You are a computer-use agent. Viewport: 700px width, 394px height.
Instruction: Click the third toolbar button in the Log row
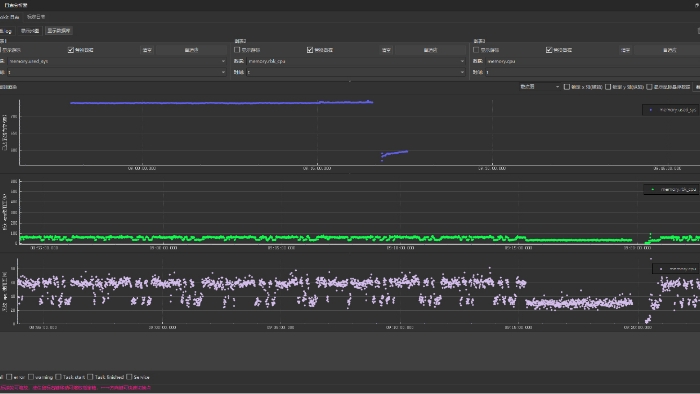point(59,31)
